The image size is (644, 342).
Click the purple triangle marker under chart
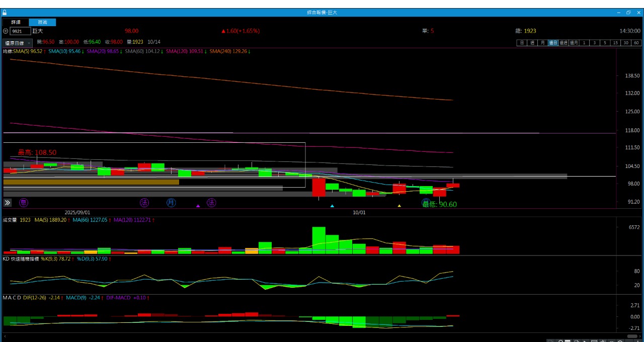198,206
